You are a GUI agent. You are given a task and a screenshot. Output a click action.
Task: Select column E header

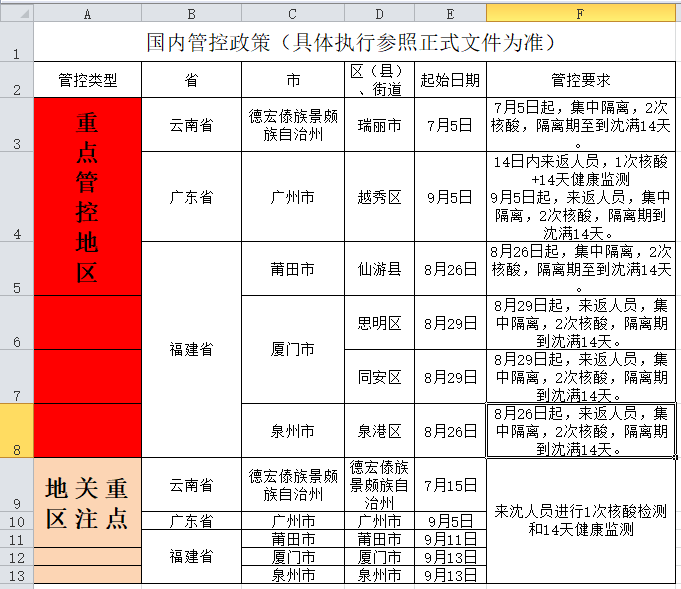[x=450, y=13]
